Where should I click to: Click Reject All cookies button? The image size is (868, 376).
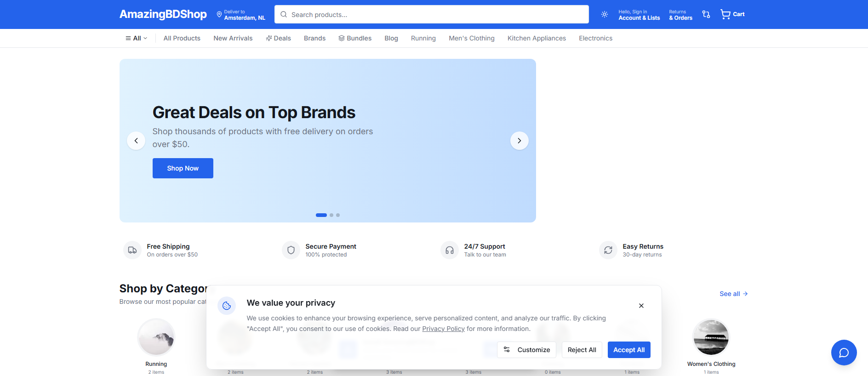[x=582, y=350]
